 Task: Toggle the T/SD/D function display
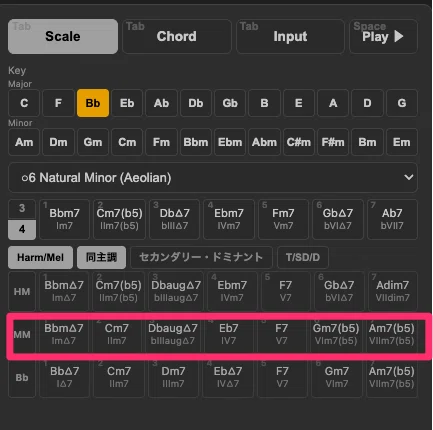click(303, 257)
